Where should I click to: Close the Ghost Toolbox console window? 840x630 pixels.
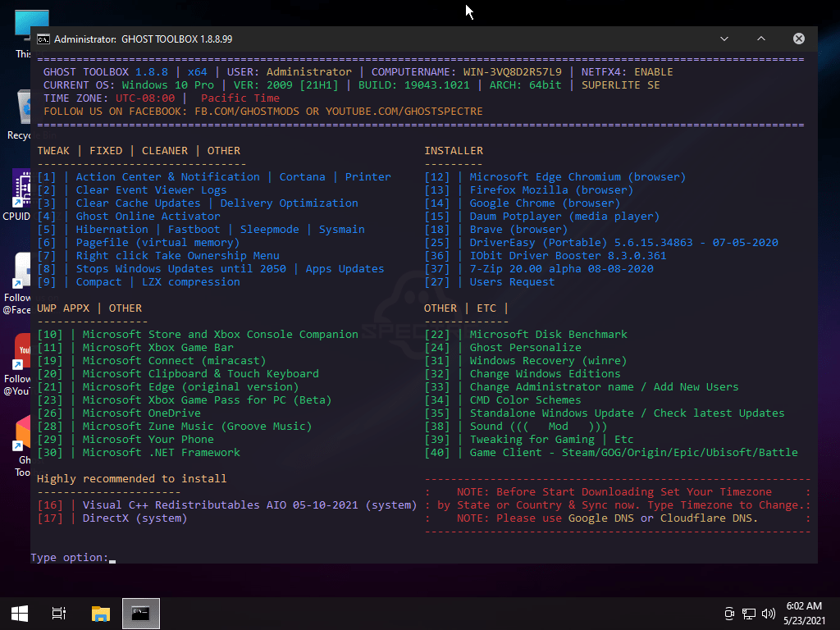[798, 39]
